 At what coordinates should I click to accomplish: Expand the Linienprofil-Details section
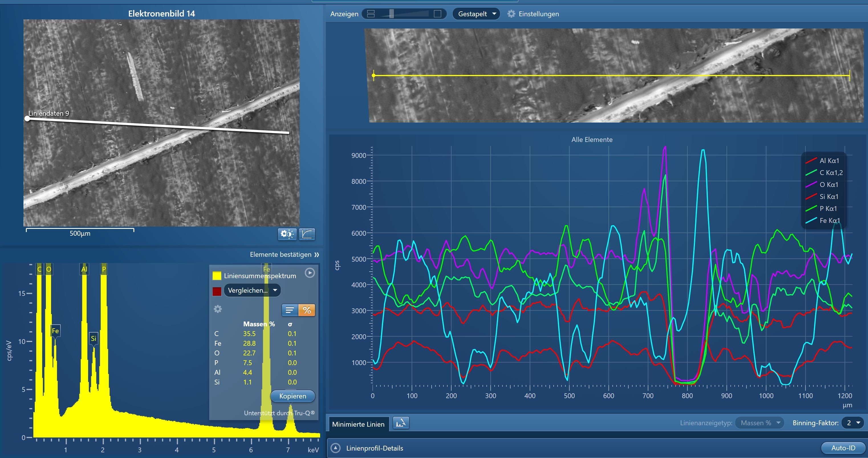[x=335, y=448]
